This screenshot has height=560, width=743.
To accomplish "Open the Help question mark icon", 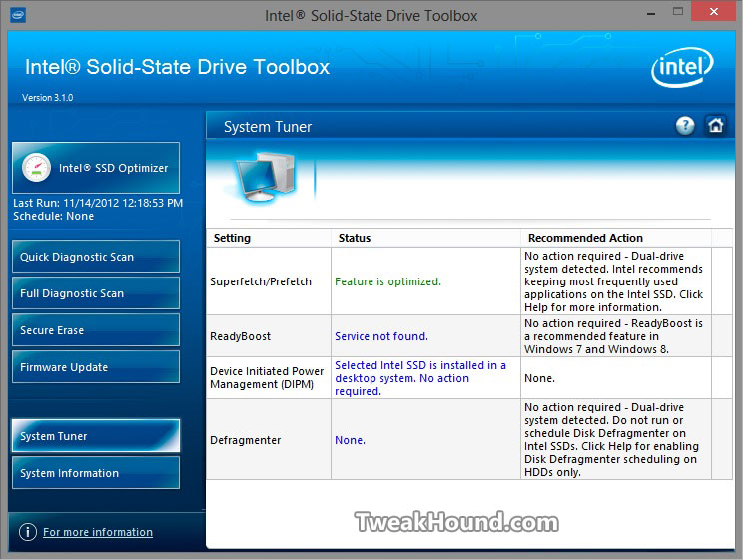I will [685, 126].
